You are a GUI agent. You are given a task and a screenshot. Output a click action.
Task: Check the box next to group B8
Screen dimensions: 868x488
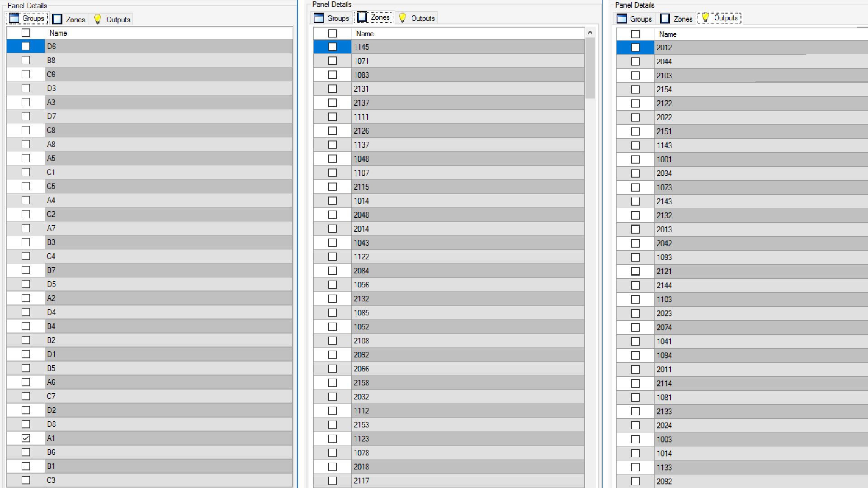pyautogui.click(x=26, y=60)
